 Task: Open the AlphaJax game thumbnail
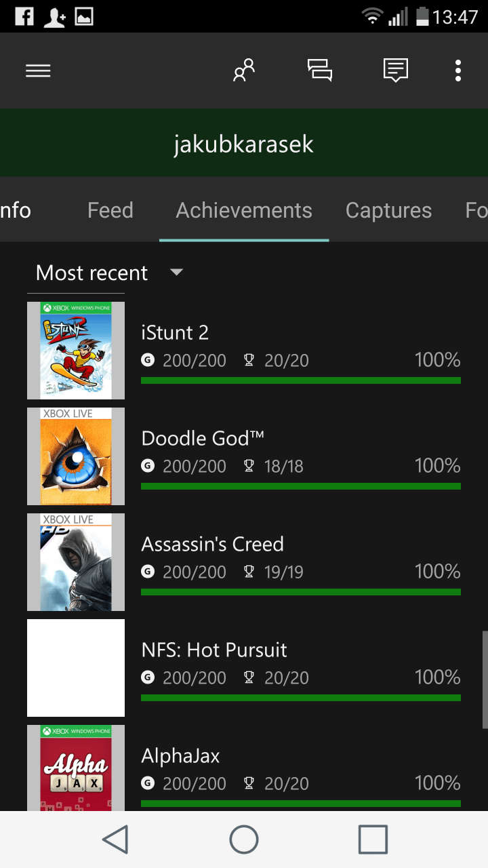coord(76,768)
